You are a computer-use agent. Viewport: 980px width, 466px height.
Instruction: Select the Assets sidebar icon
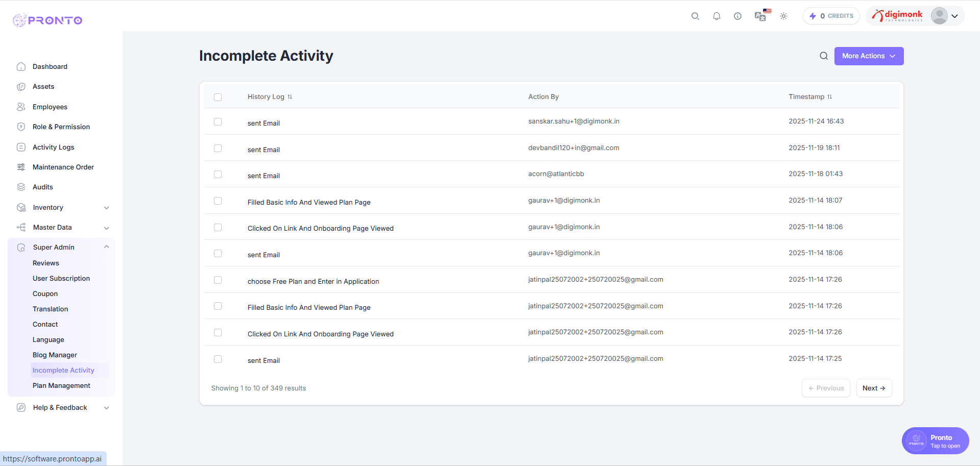(20, 86)
